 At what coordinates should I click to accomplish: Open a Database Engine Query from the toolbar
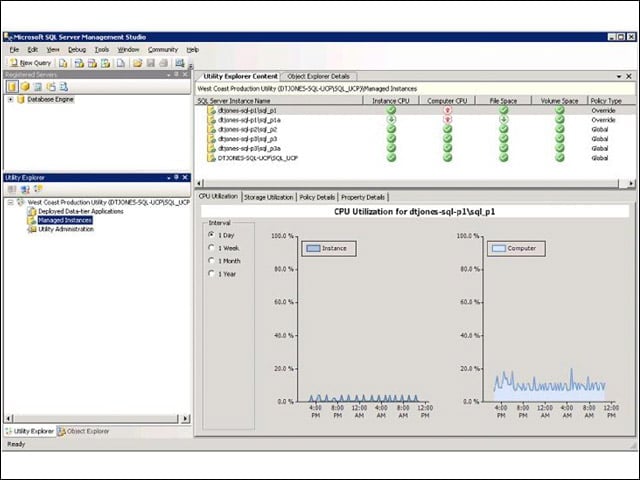pos(63,63)
